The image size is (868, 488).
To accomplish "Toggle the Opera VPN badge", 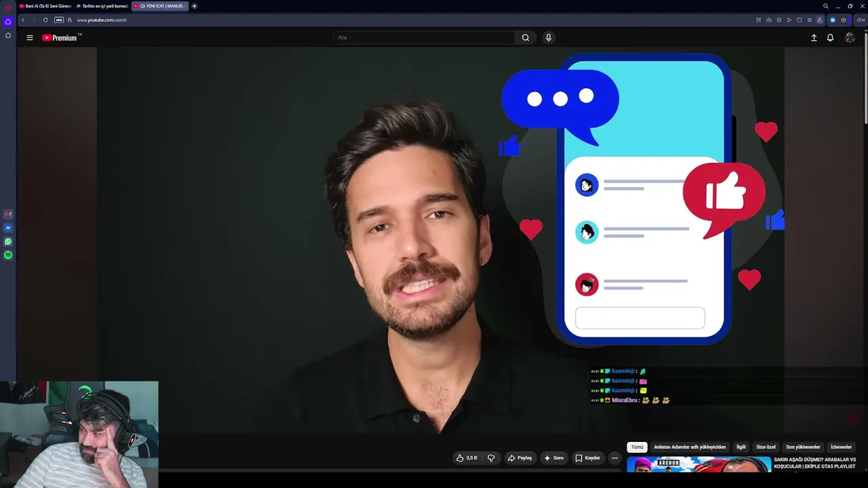I will 59,20.
